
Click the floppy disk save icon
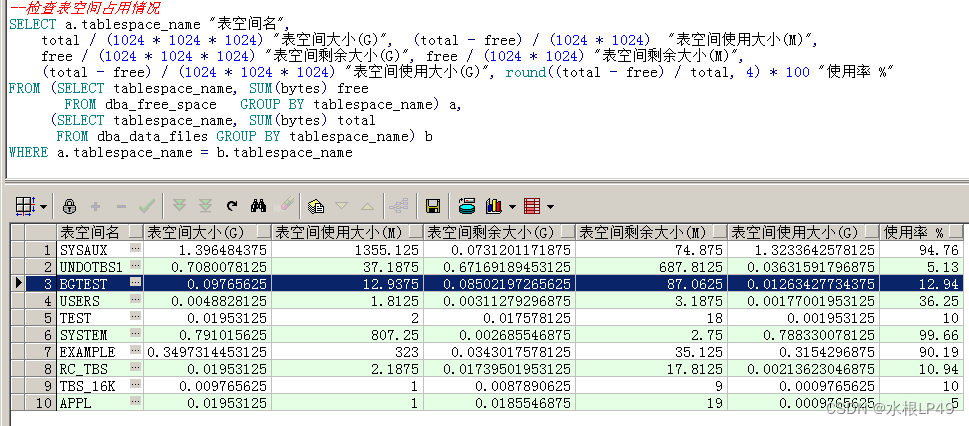coord(433,206)
